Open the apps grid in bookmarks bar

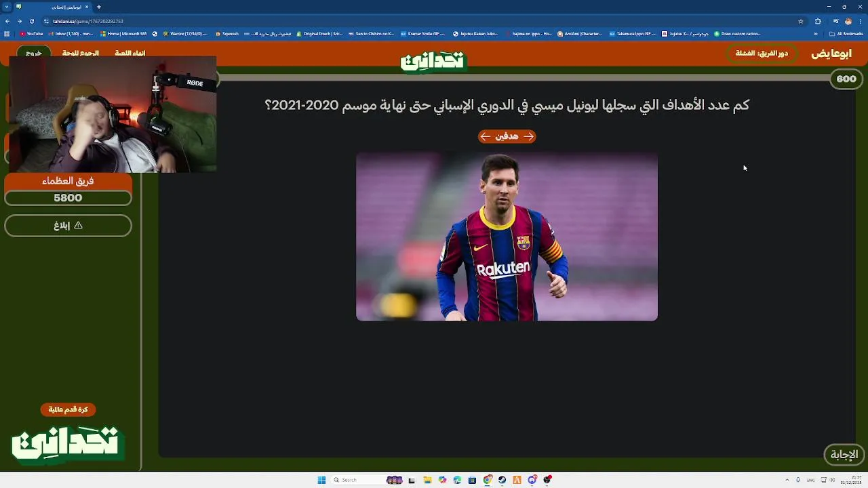[x=7, y=33]
